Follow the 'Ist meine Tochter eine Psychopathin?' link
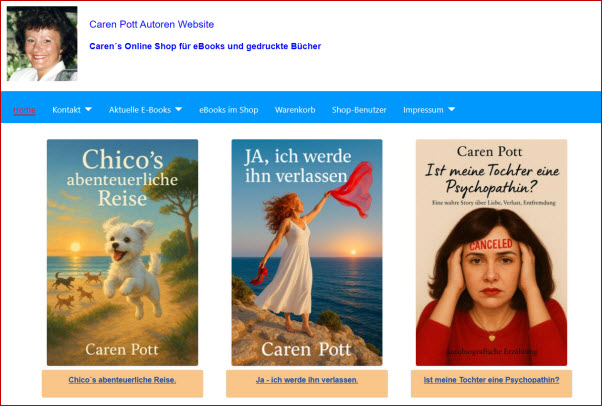The width and height of the screenshot is (602, 406). 491,380
